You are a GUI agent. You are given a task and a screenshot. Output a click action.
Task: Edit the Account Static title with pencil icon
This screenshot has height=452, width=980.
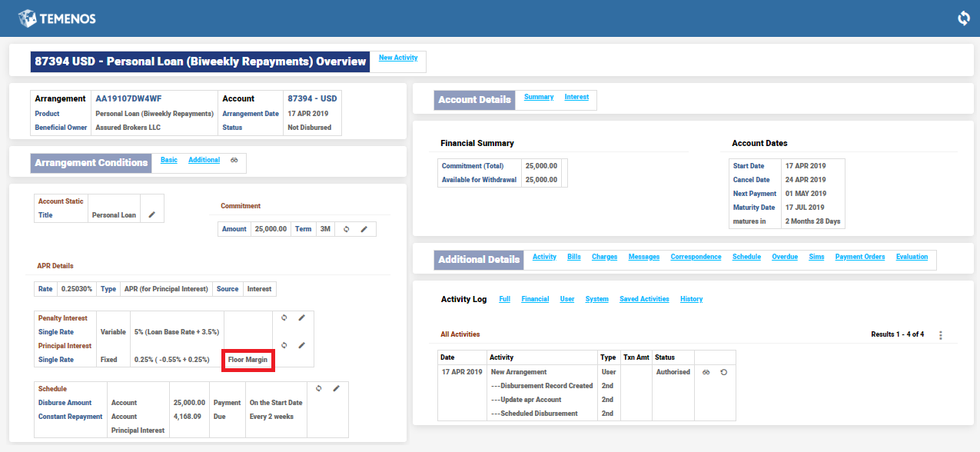point(151,215)
